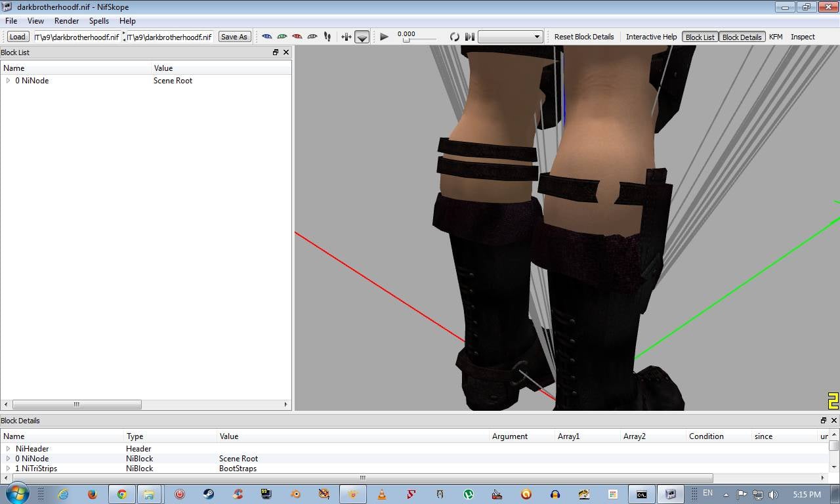Open the command prompt taskbar icon
Viewport: 840px width, 504px height.
pyautogui.click(x=642, y=494)
